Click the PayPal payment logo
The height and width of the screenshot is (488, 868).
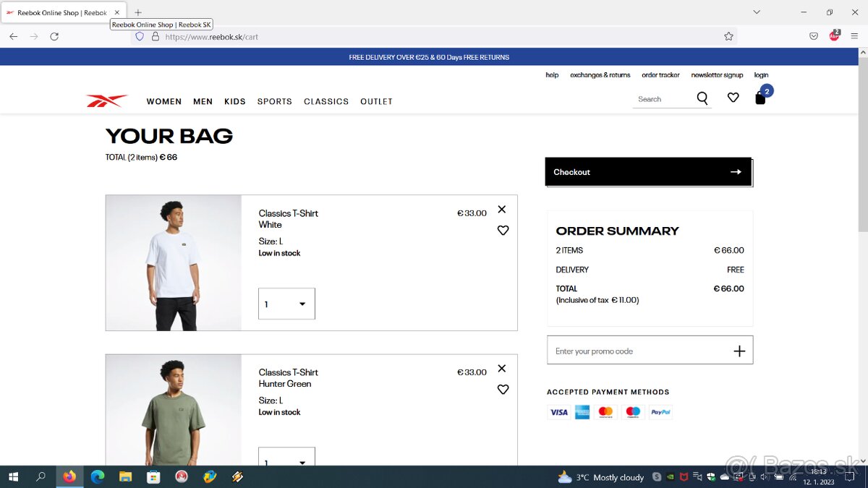[x=660, y=412]
